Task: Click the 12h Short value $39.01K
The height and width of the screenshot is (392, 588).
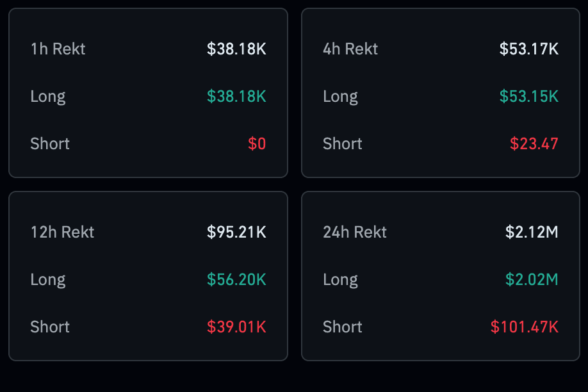Action: point(236,327)
